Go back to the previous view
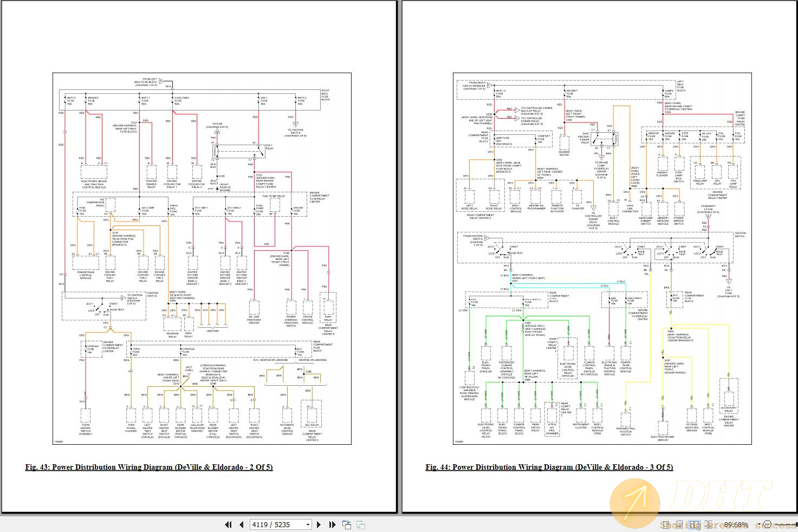Image resolution: width=798 pixels, height=532 pixels. (347, 524)
